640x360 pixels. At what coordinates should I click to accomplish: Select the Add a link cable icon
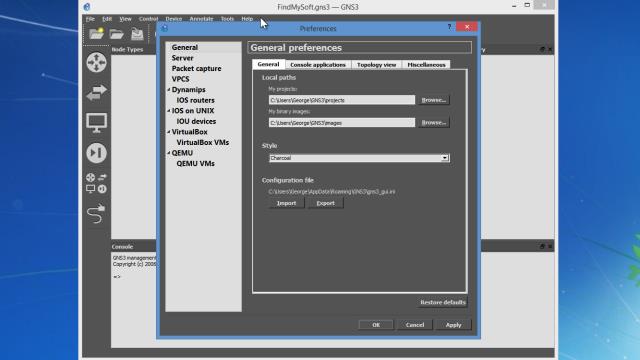[96, 213]
